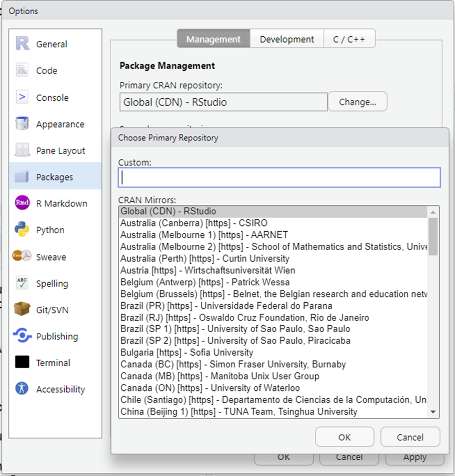Confirm repository choice with dialog OK button

pyautogui.click(x=345, y=437)
